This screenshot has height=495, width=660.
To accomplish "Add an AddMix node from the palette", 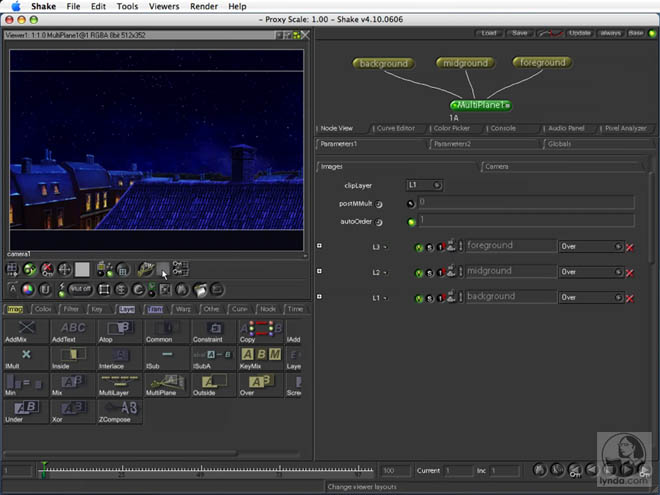I will pos(26,331).
